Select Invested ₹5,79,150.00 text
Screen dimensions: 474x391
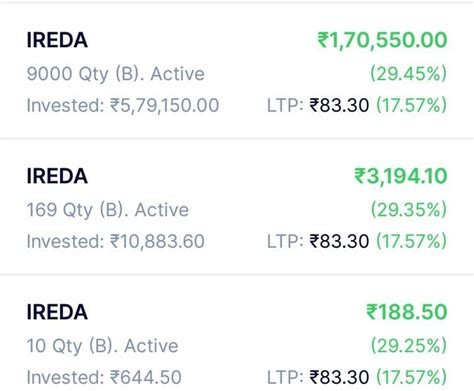123,105
